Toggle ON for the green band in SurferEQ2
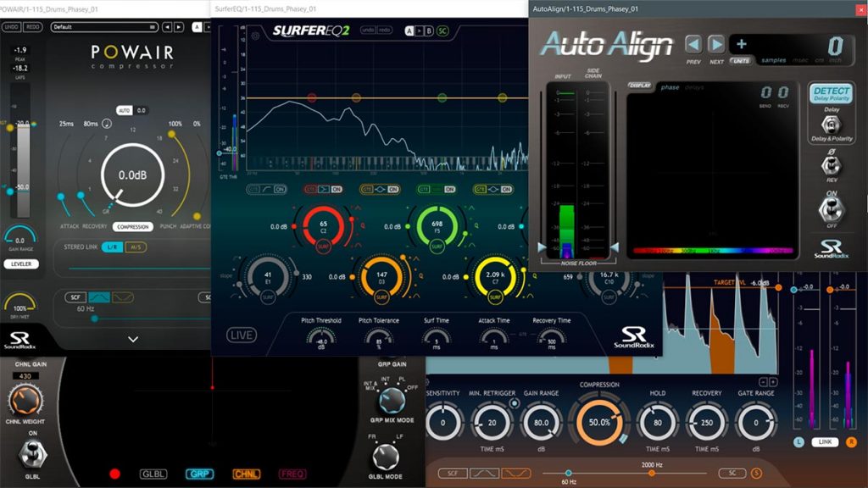The image size is (868, 488). coord(449,189)
